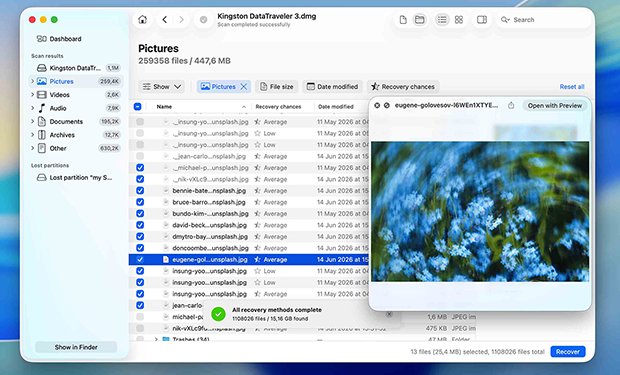Remove the Pictures filter with X
Screen dimensions: 620x375
coord(244,86)
